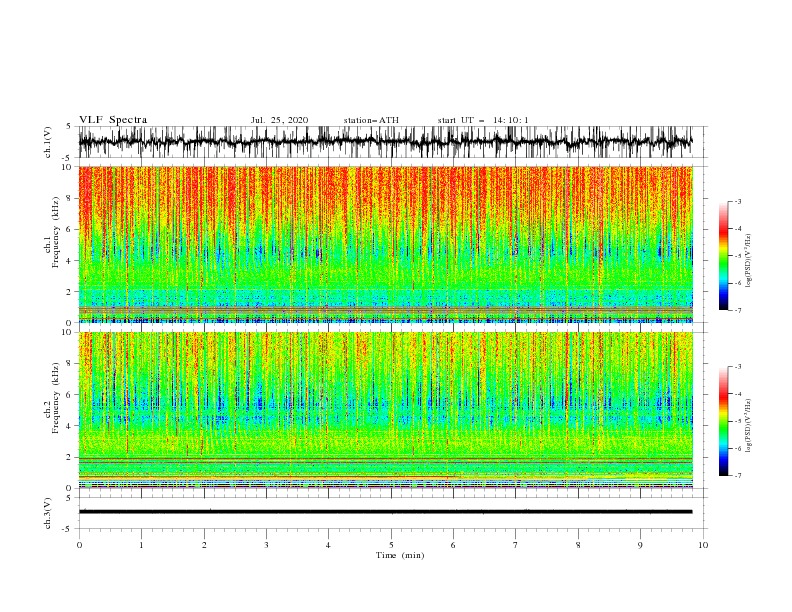The image size is (792, 612).
Task: Click time axis tick label '9'
Action: click(x=640, y=545)
